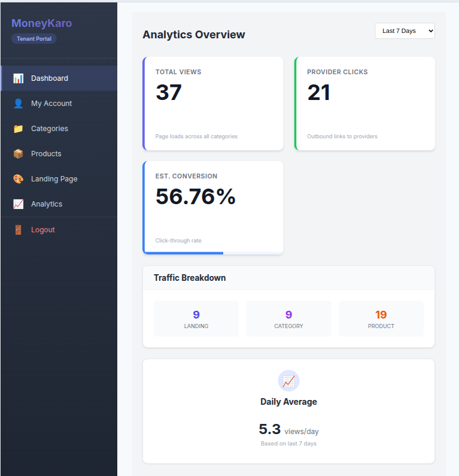Image resolution: width=459 pixels, height=476 pixels.
Task: Click the Landing traffic tile
Action: 196,319
